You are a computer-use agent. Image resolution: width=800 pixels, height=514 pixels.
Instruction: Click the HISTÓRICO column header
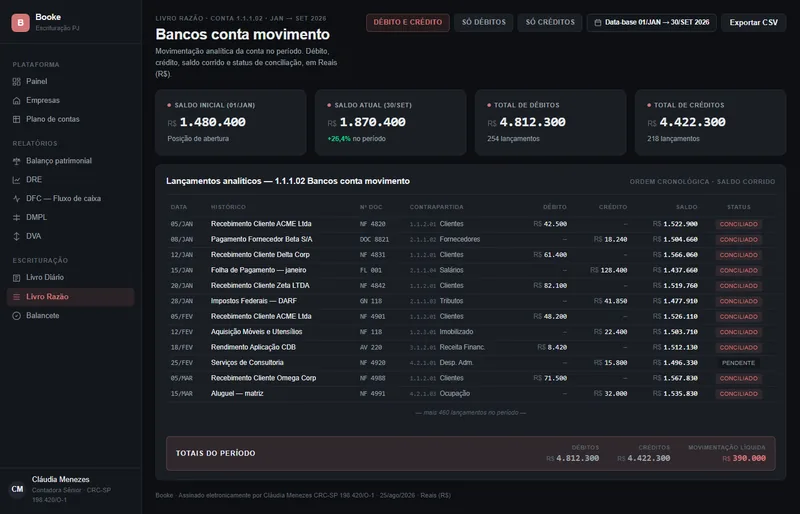pos(228,207)
